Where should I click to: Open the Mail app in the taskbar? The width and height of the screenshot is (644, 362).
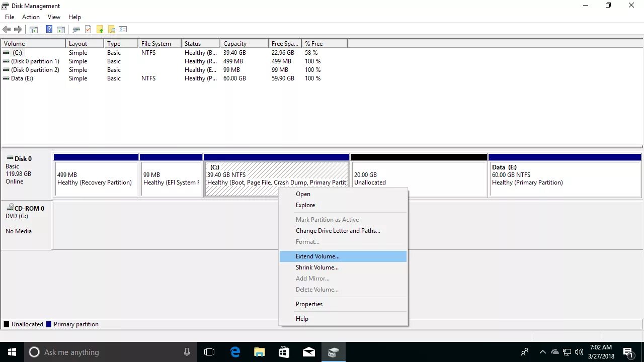click(x=308, y=352)
